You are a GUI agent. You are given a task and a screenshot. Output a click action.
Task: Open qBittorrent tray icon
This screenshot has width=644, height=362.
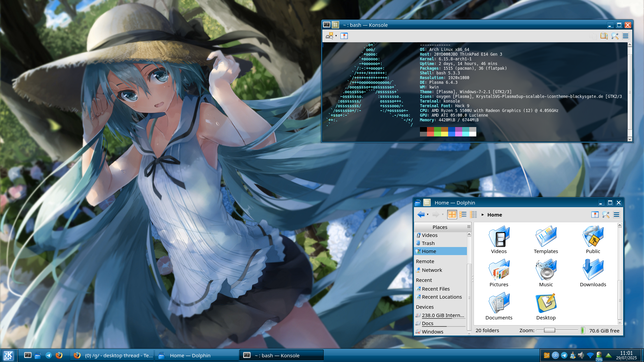(x=555, y=355)
